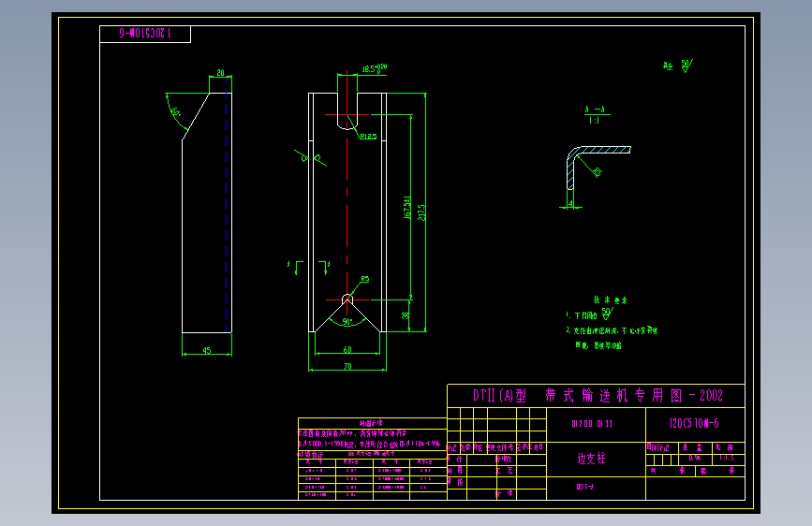This screenshot has height=526, width=812.
Task: Click the 'R12.5' radius label near the slot
Action: [x=368, y=137]
